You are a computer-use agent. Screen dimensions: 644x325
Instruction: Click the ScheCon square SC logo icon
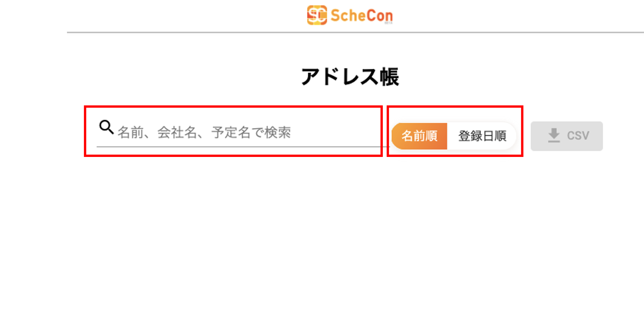pos(317,15)
